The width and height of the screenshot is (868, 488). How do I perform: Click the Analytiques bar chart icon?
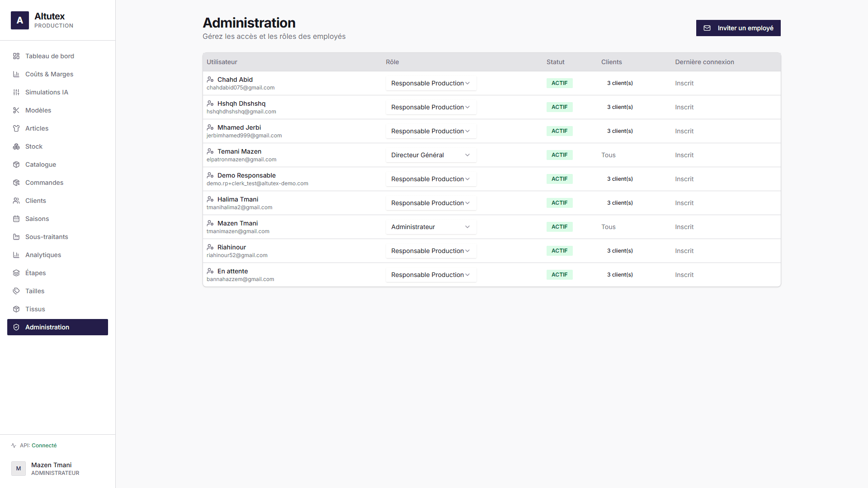pyautogui.click(x=16, y=255)
